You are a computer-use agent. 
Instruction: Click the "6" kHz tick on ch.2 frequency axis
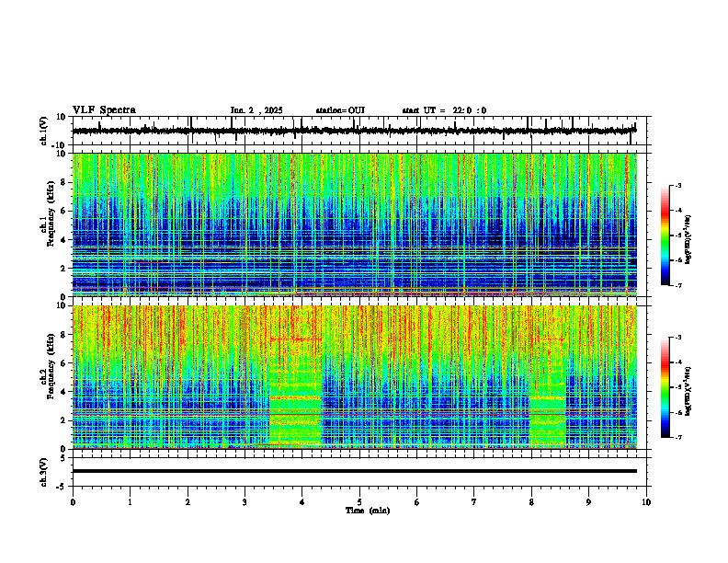(x=64, y=363)
